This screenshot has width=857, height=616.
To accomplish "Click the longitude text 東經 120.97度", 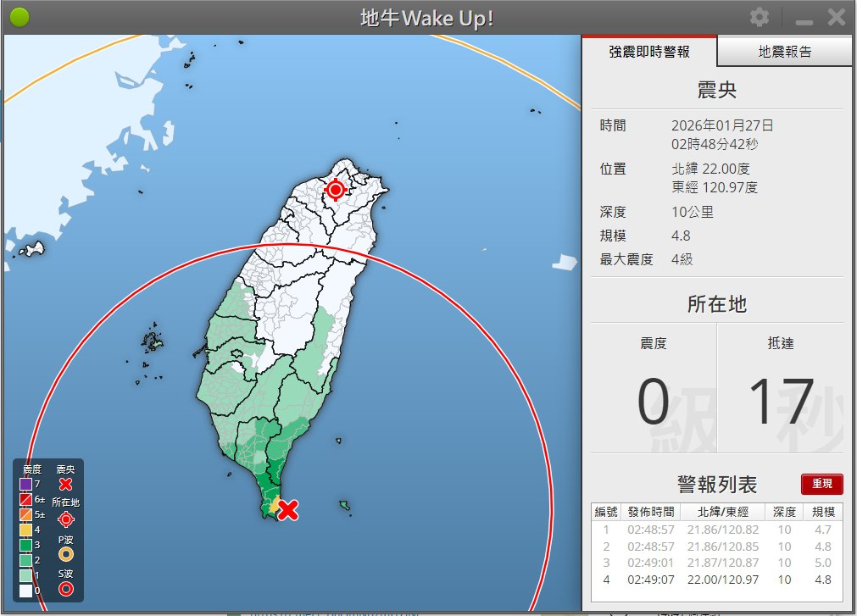I will click(715, 187).
